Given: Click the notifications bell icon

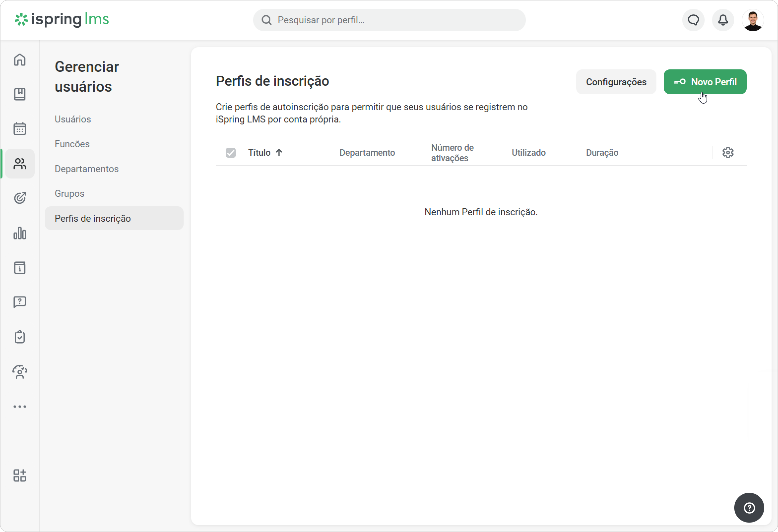Looking at the screenshot, I should point(723,20).
